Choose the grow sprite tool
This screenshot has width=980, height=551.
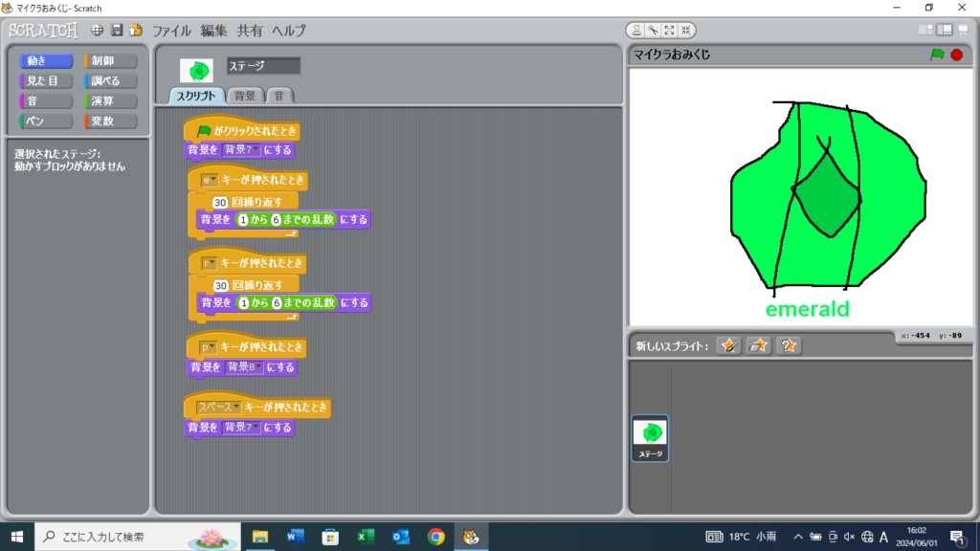[x=669, y=31]
